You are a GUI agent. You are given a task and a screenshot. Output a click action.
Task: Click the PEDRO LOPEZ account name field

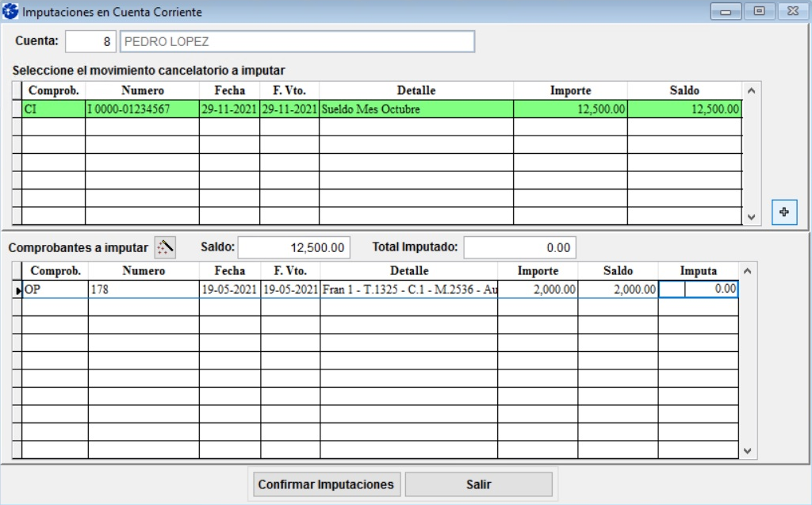click(297, 41)
